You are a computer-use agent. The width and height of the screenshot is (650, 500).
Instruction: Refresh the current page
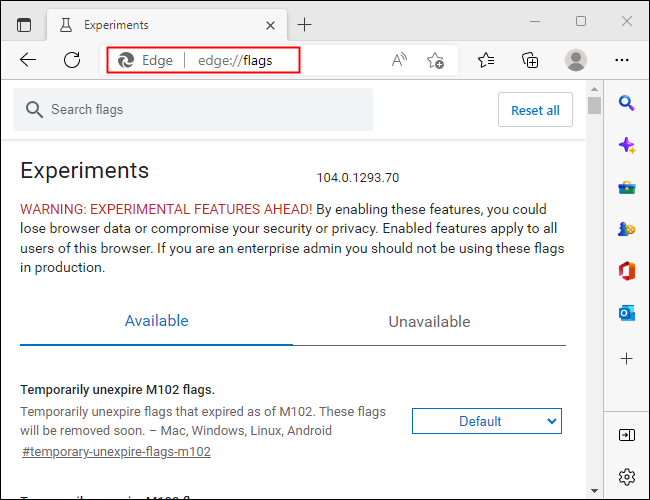(72, 60)
